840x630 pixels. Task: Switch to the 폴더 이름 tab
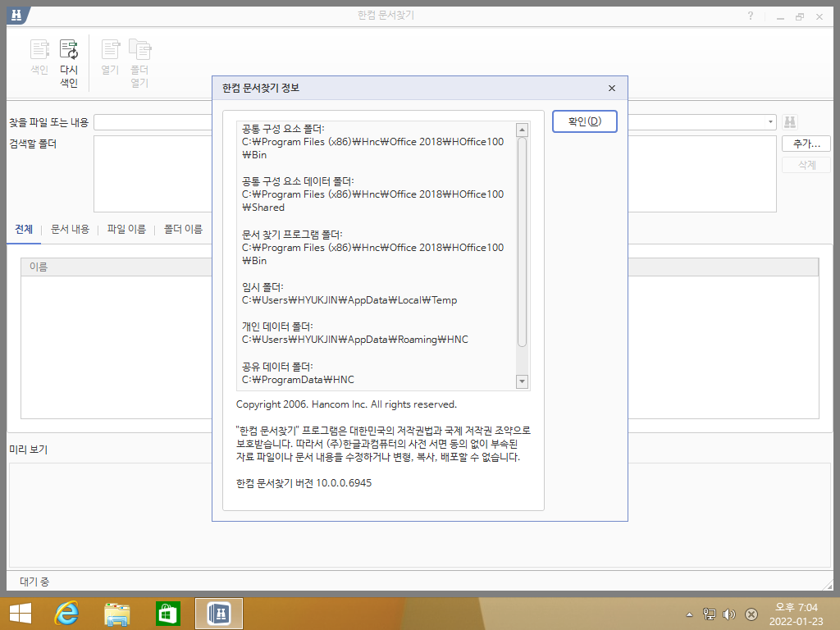coord(183,230)
